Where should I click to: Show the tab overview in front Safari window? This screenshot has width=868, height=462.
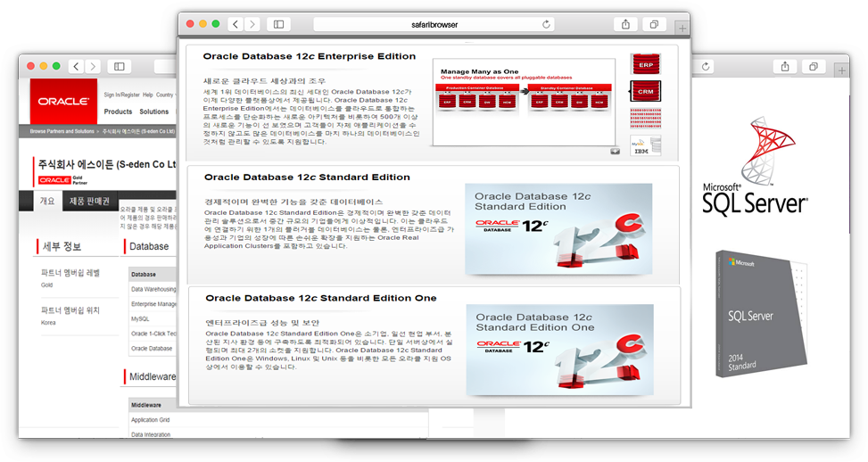point(654,24)
